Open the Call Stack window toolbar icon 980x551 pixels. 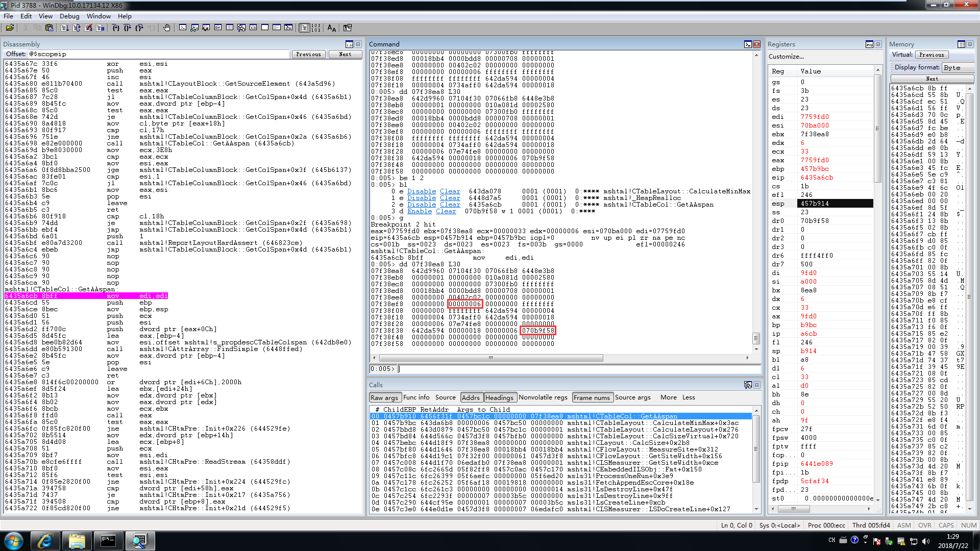[x=241, y=28]
